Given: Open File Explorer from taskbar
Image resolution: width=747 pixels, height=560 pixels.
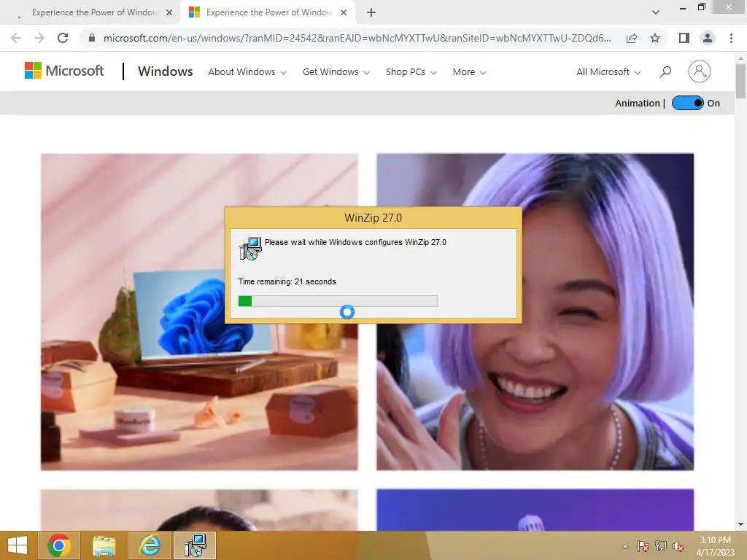Looking at the screenshot, I should point(104,545).
